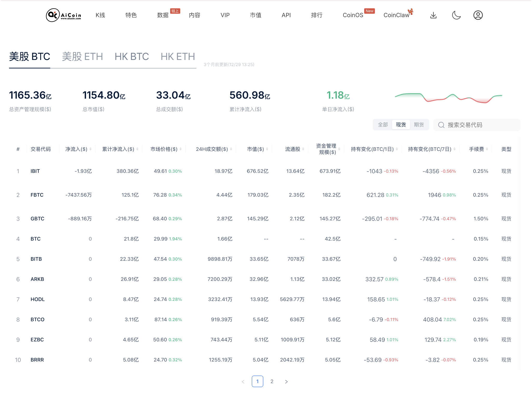
Task: Open the user account profile icon
Action: point(478,15)
